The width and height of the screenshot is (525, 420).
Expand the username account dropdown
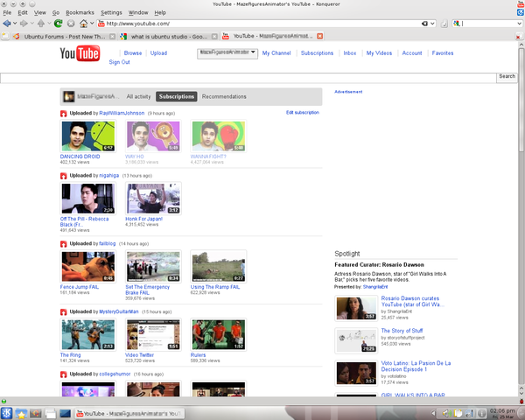(x=227, y=53)
